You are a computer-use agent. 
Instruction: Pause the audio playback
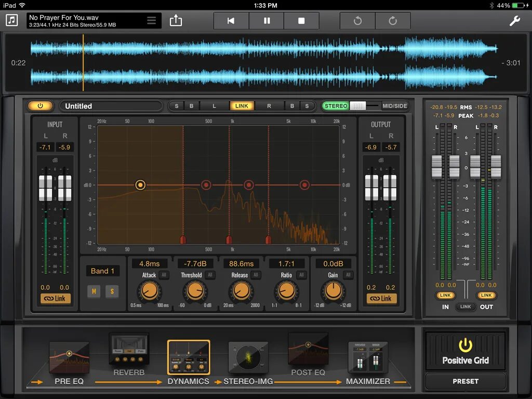[267, 21]
